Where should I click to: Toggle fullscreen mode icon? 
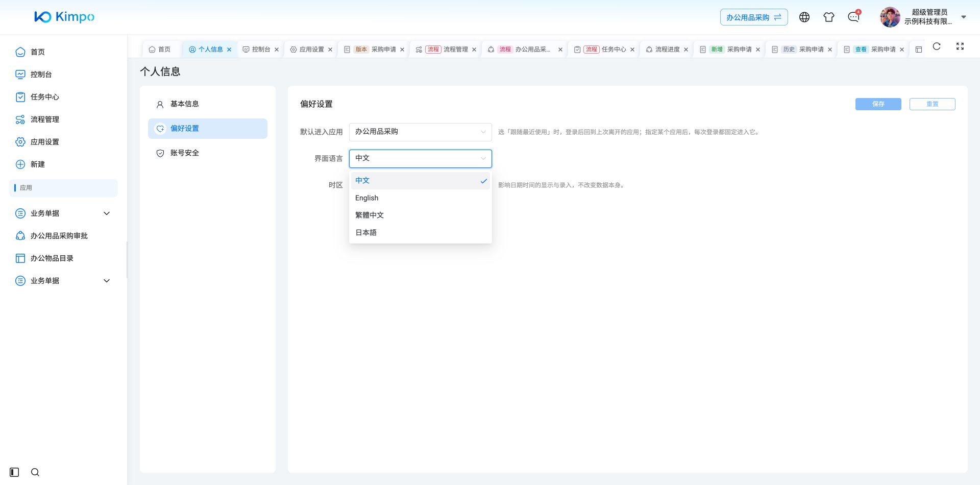(x=960, y=46)
